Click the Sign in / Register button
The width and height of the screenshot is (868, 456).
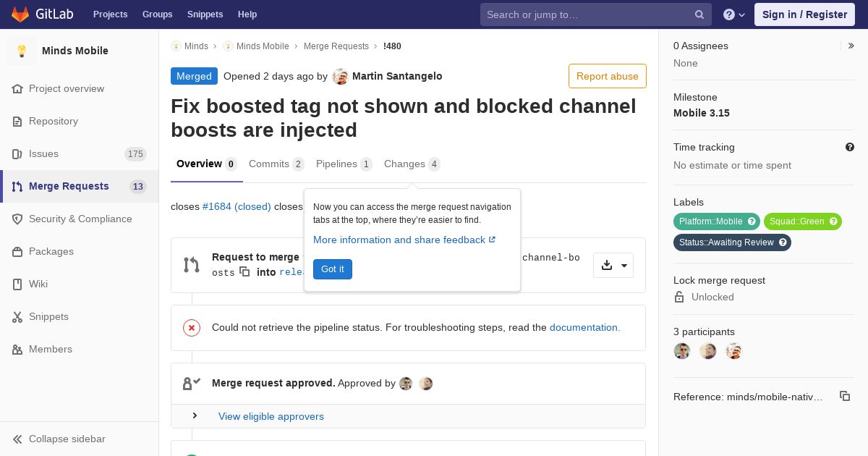coord(804,14)
